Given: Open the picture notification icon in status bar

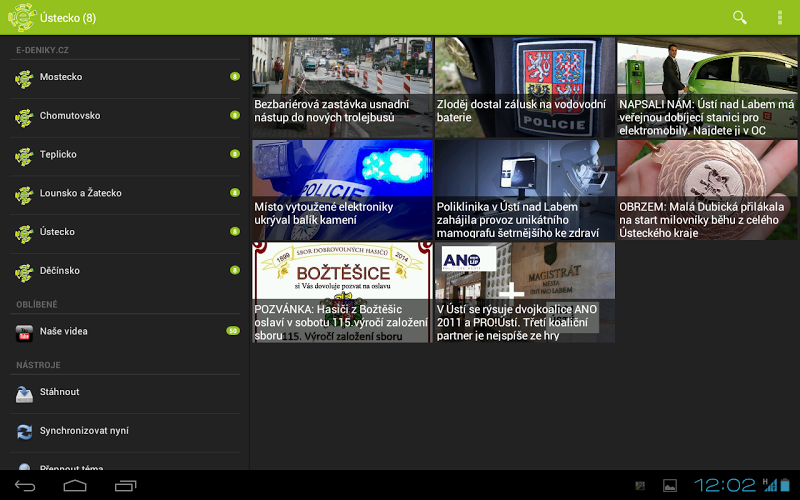Looking at the screenshot, I should (669, 485).
